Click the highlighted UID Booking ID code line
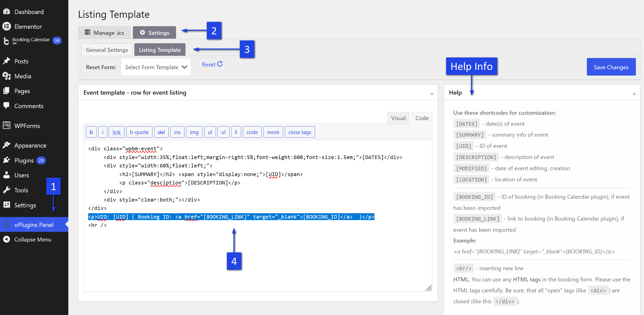The image size is (644, 315). pos(231,217)
